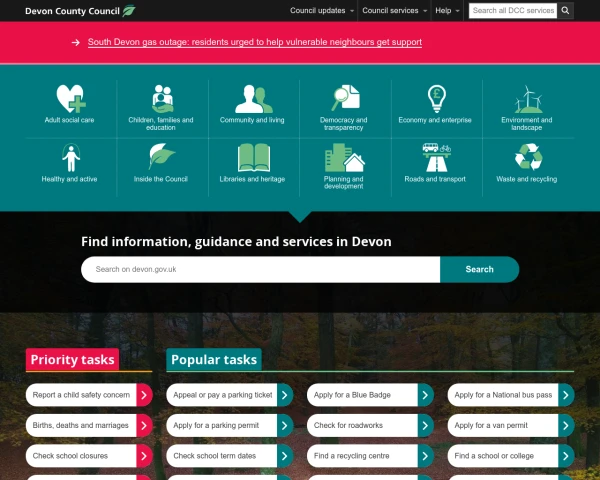Click the arrow next to Check school term dates
Image resolution: width=600 pixels, height=480 pixels.
click(x=285, y=456)
